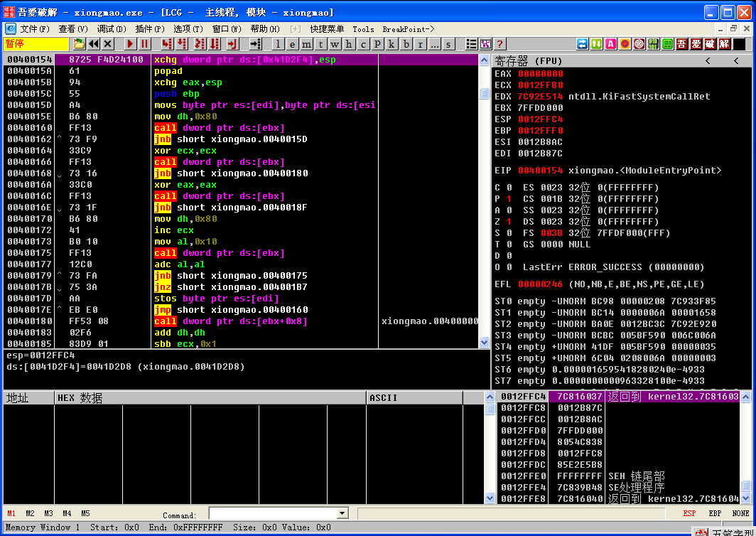Open the 快捷菜单 menu
The image size is (756, 536).
(327, 29)
